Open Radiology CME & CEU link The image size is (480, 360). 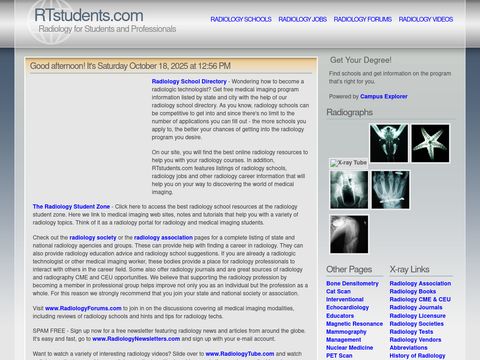coord(420,299)
